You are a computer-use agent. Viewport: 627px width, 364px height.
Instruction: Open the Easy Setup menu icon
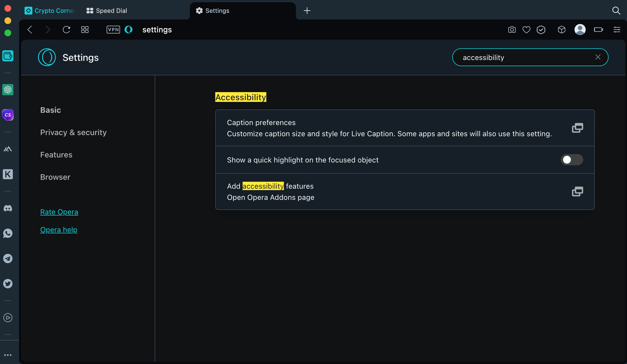click(617, 30)
